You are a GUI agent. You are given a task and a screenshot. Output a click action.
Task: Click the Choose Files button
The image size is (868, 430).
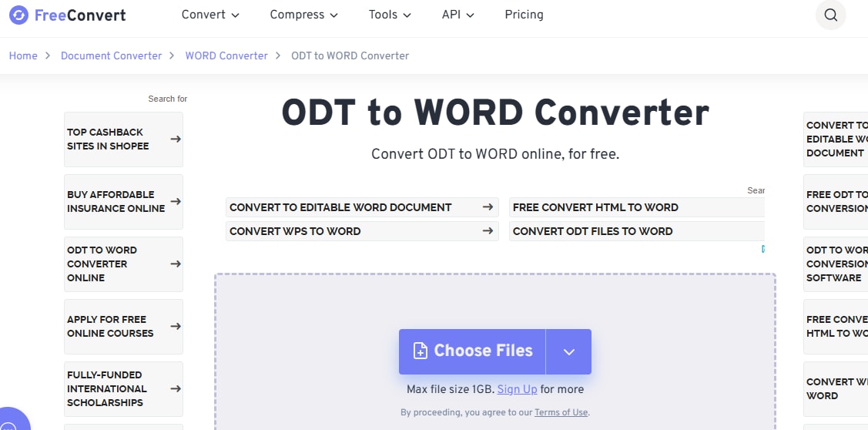pos(472,352)
